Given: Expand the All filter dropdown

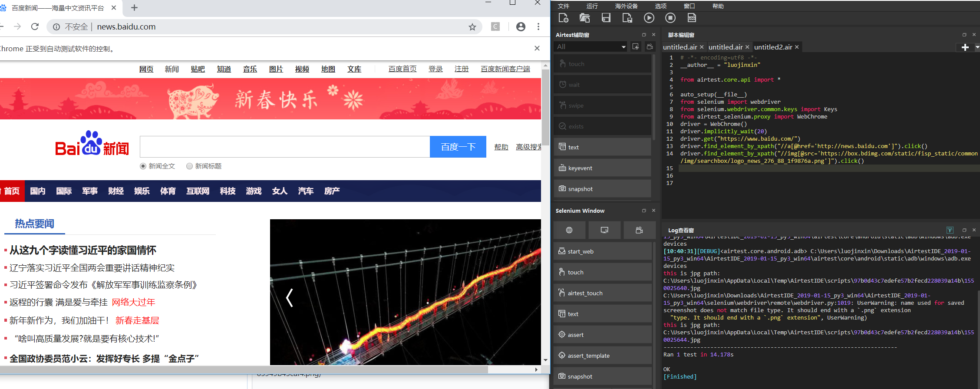Looking at the screenshot, I should 591,46.
